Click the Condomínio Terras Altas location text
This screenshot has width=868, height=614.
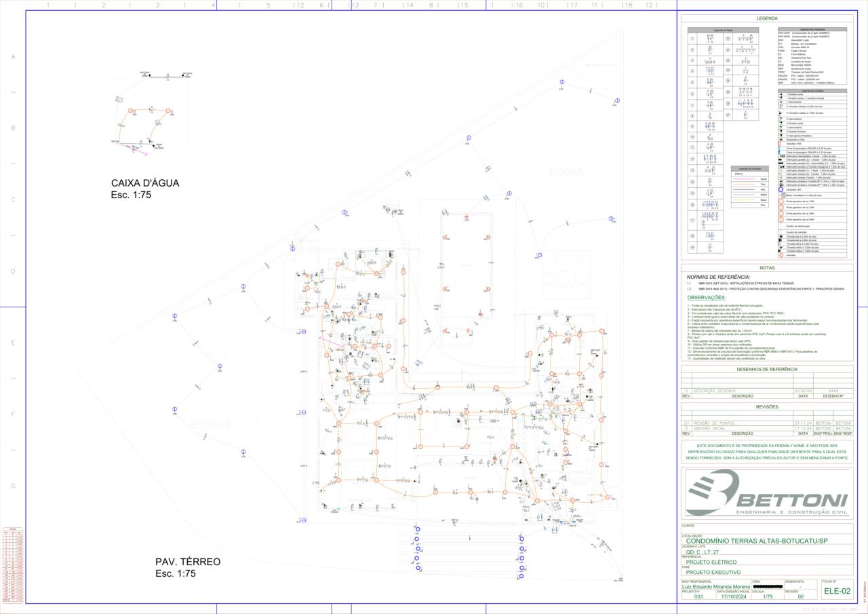[x=757, y=541]
